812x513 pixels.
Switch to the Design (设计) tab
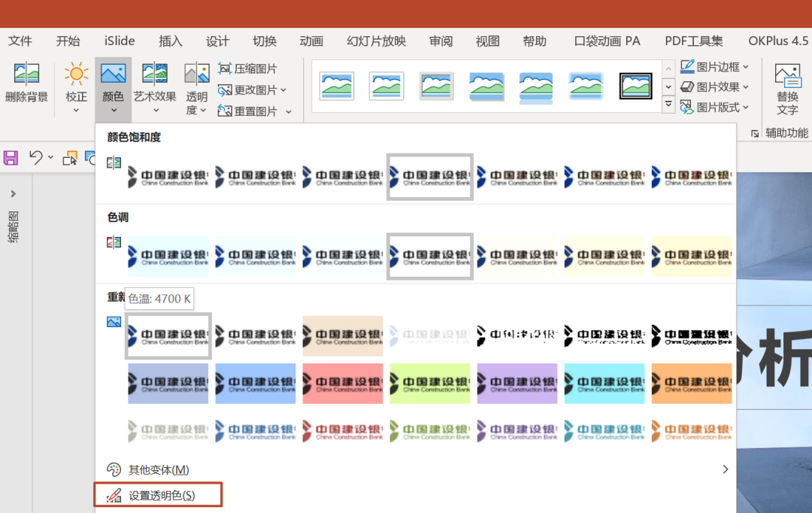[217, 41]
